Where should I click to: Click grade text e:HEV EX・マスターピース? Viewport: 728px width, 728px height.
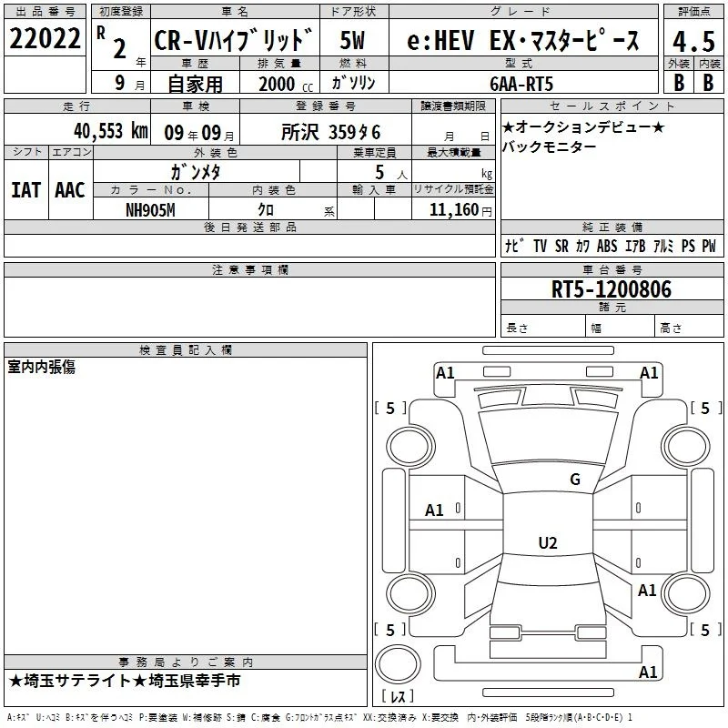(523, 40)
